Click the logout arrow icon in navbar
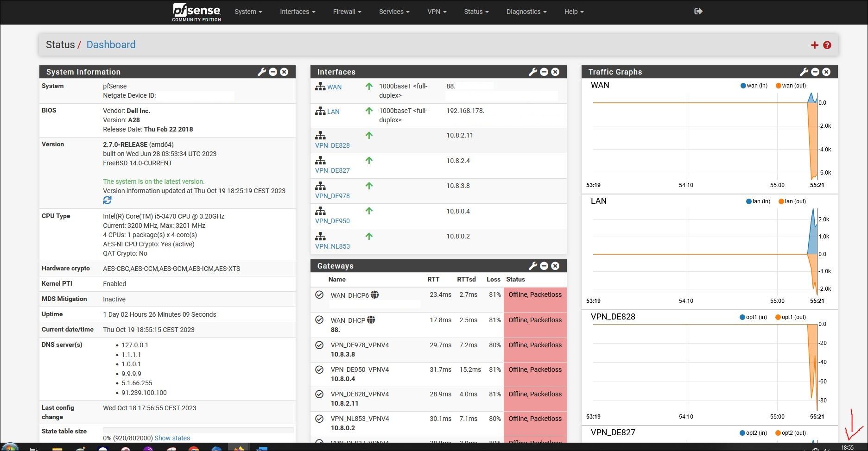Image resolution: width=868 pixels, height=451 pixels. pos(698,11)
